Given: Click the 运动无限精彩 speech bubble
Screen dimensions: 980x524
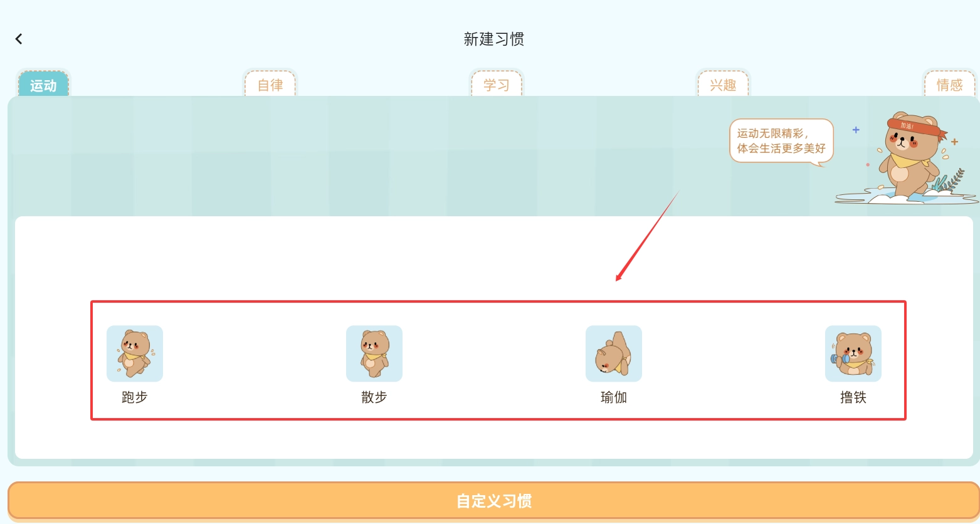Looking at the screenshot, I should click(782, 142).
